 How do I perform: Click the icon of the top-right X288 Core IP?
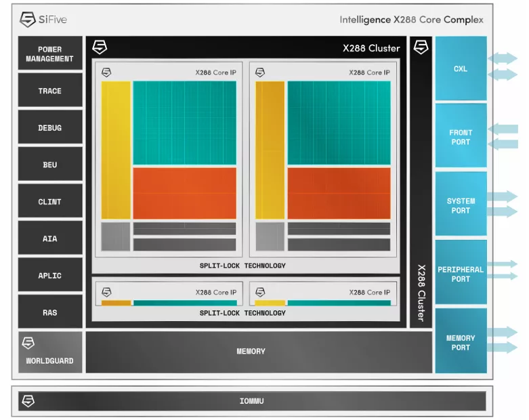point(260,72)
